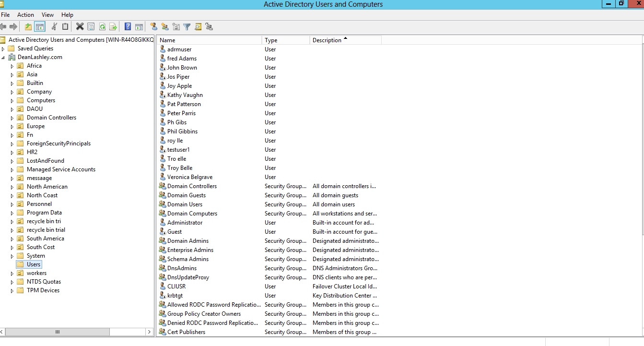Select the NTDS Quotas tree item
The height and width of the screenshot is (346, 644).
tap(44, 282)
